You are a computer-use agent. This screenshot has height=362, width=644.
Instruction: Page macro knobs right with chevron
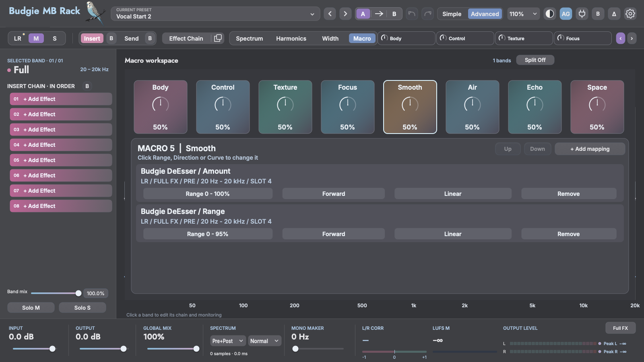click(632, 39)
